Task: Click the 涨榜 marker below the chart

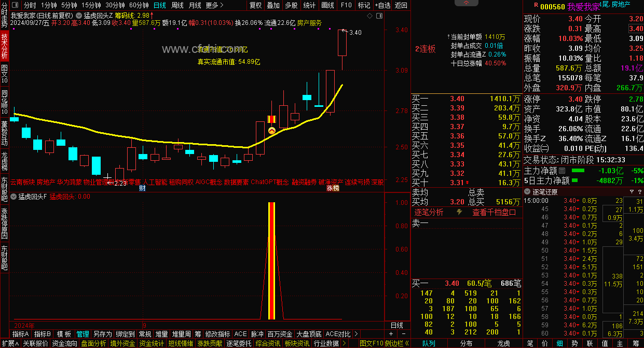Action: (333, 188)
